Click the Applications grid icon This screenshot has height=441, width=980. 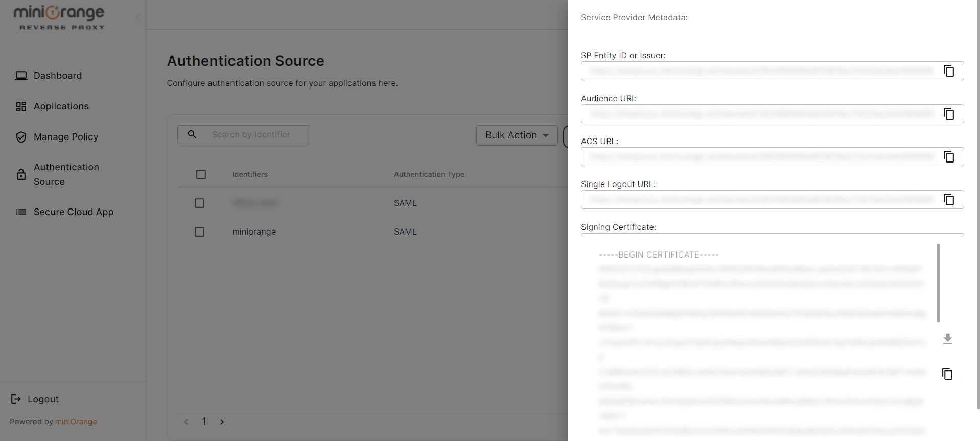click(x=21, y=106)
